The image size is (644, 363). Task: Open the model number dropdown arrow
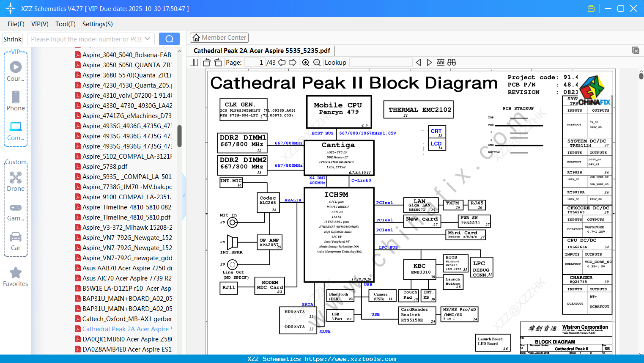point(148,39)
